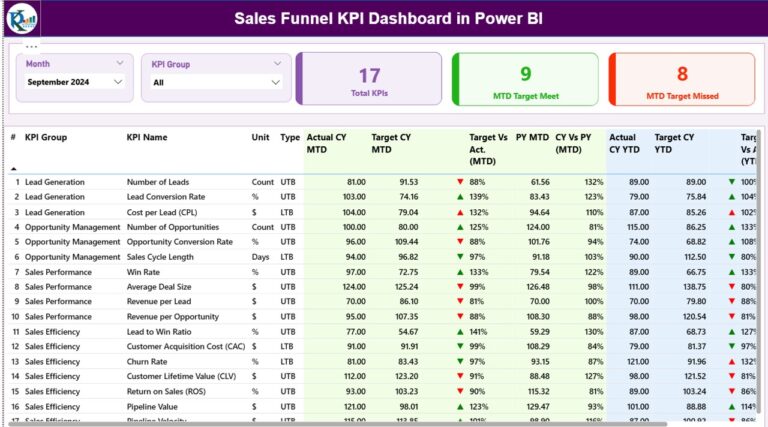
Task: Click the Days unit in Sales Cycle Length row
Action: [x=260, y=257]
